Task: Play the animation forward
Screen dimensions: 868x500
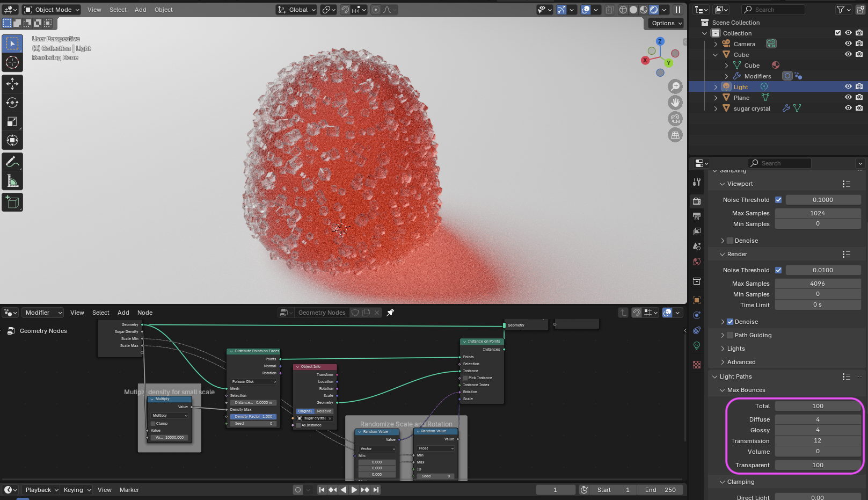Action: coord(354,490)
